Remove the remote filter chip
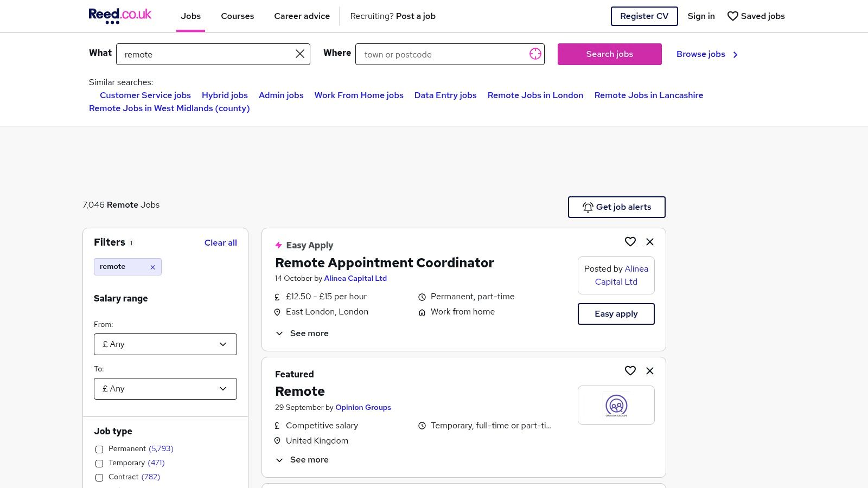Screen dimensions: 868x488 point(152,267)
